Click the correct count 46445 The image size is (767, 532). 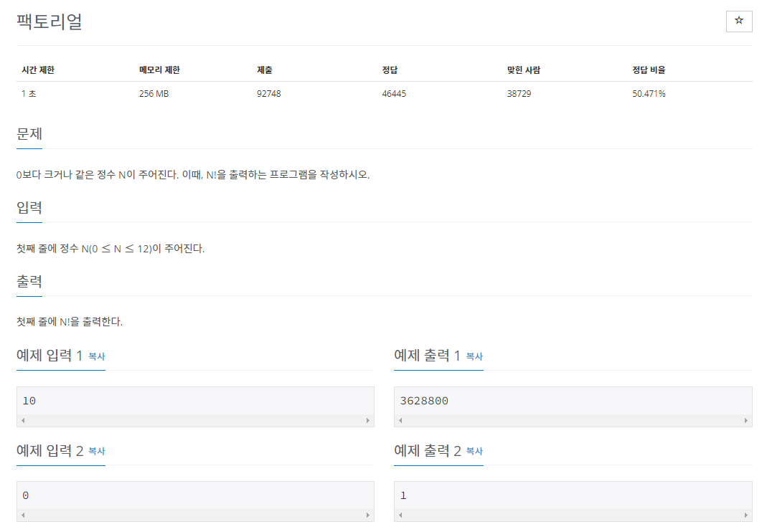394,93
